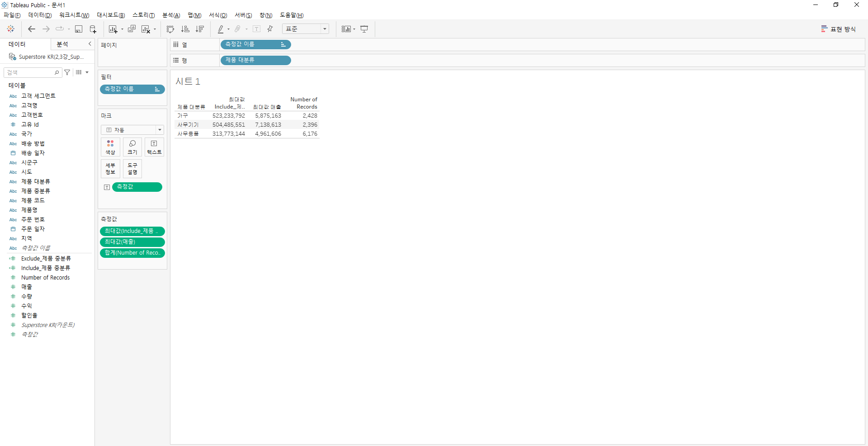Click the filter icon in data pane

click(x=67, y=72)
